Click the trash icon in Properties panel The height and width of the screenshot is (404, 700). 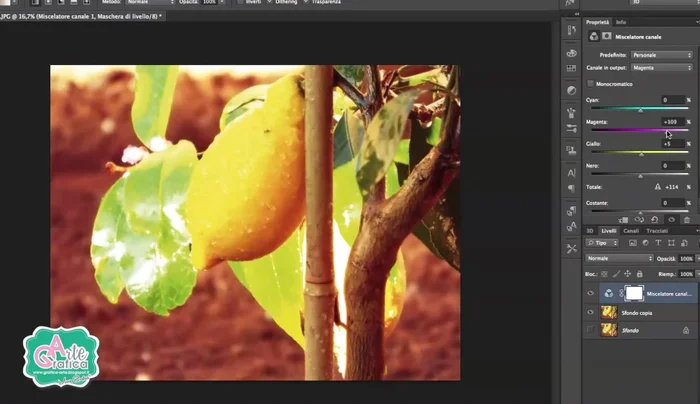point(686,219)
